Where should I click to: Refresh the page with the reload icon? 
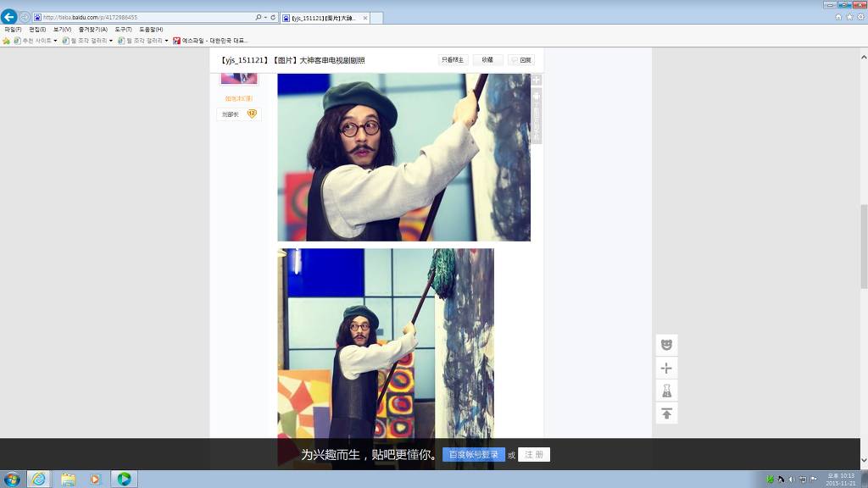[x=273, y=17]
